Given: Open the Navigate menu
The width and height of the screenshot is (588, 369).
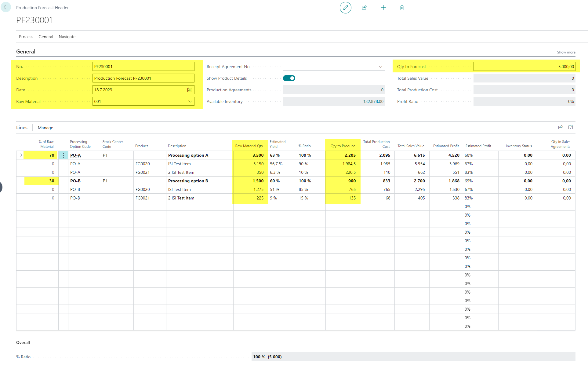Looking at the screenshot, I should coord(67,37).
